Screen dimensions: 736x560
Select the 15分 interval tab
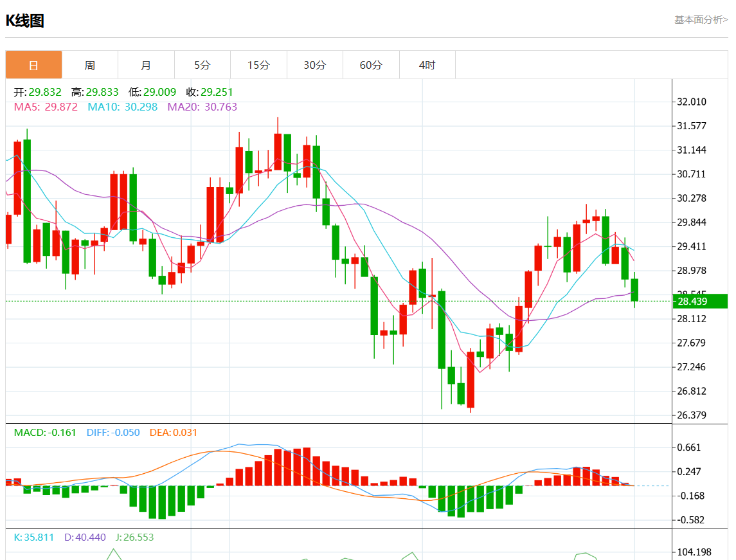(x=258, y=65)
